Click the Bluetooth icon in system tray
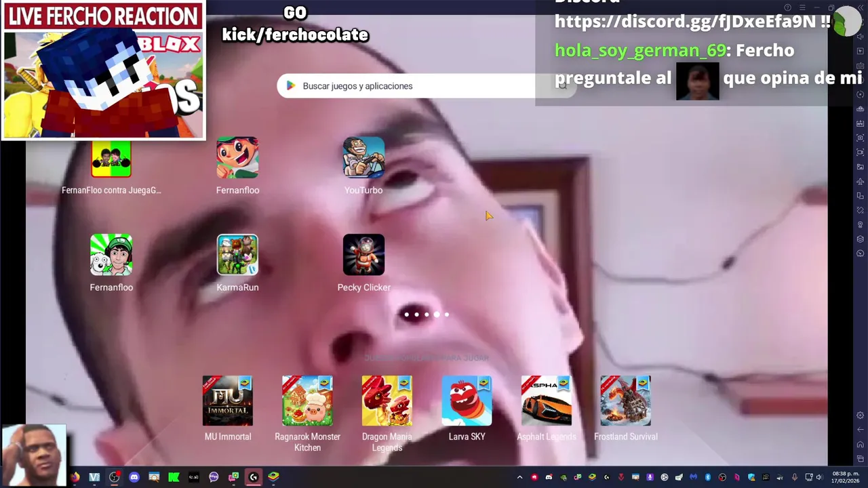 pos(708,477)
